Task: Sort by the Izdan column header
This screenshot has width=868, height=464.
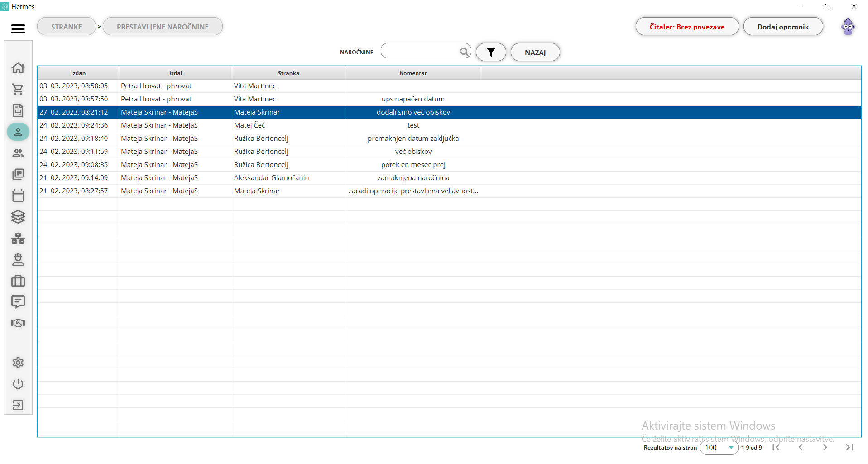Action: pos(78,73)
